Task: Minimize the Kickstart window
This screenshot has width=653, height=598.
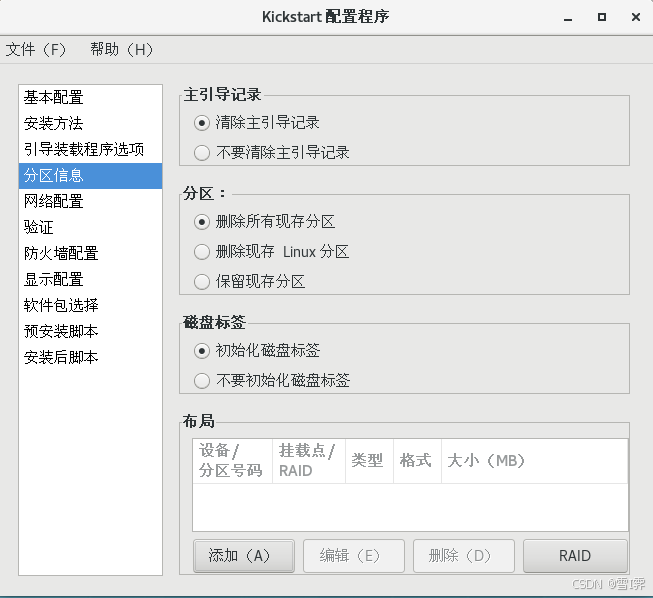Action: [x=568, y=18]
